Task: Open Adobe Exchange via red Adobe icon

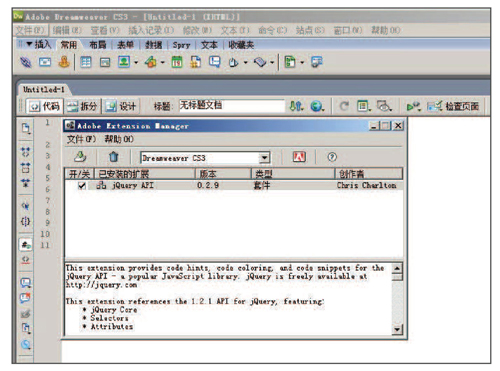Action: coord(299,157)
